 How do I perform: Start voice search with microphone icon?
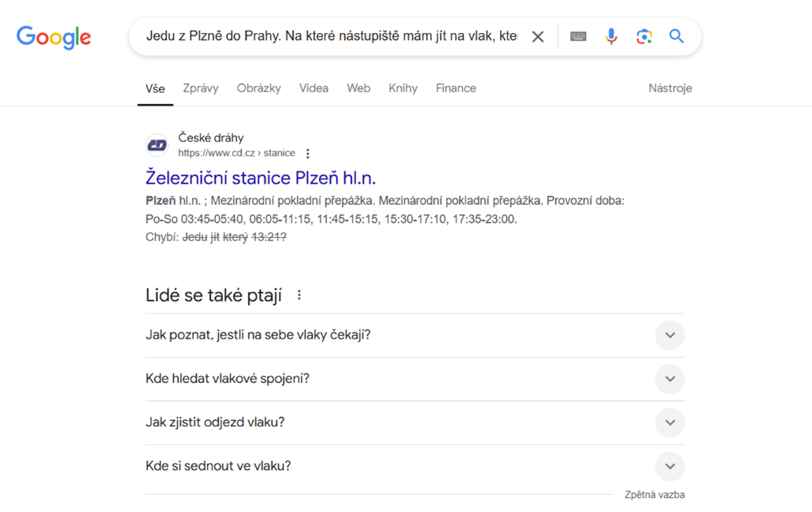(611, 36)
